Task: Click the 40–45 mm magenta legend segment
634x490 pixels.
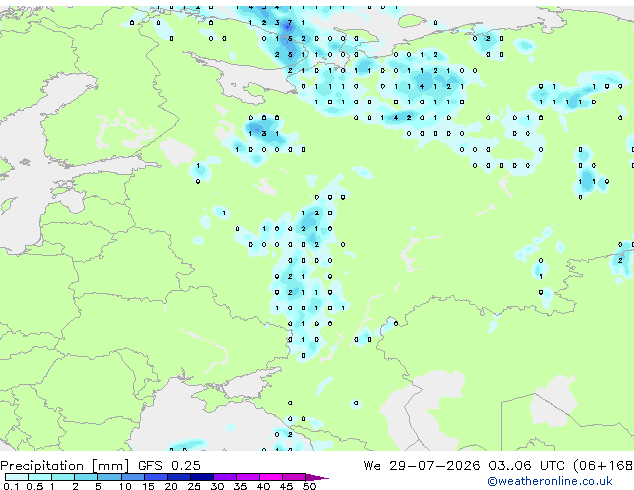Action: pos(271,477)
